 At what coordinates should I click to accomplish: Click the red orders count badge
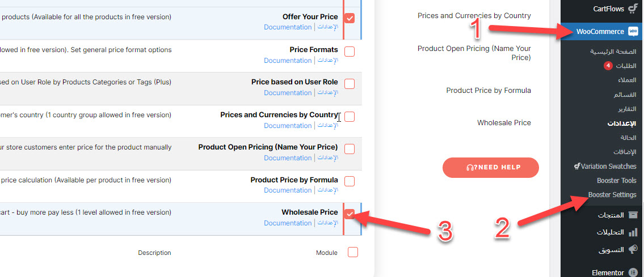[608, 66]
